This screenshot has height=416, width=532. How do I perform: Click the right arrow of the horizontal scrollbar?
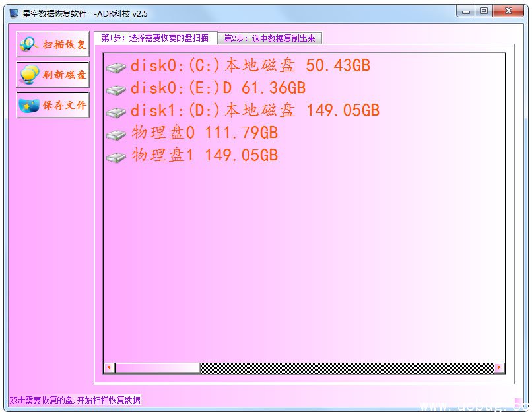[498, 368]
